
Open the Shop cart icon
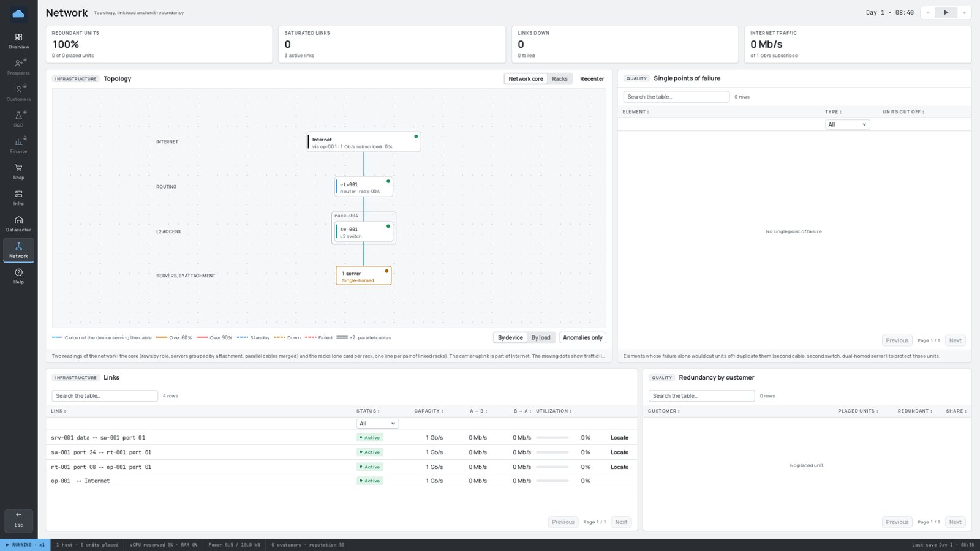pyautogui.click(x=18, y=167)
